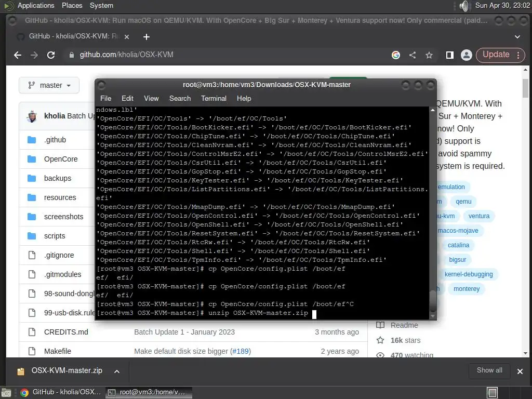Click the file icon next to Makefile
The height and width of the screenshot is (399, 532).
(32, 351)
